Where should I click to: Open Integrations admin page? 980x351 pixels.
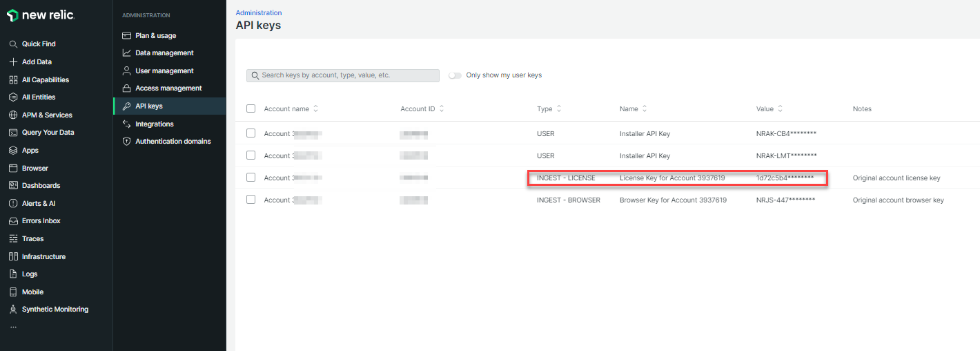(155, 124)
